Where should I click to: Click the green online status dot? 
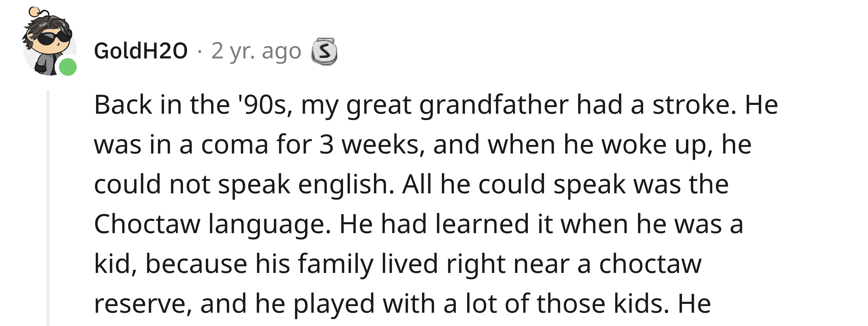click(x=68, y=67)
